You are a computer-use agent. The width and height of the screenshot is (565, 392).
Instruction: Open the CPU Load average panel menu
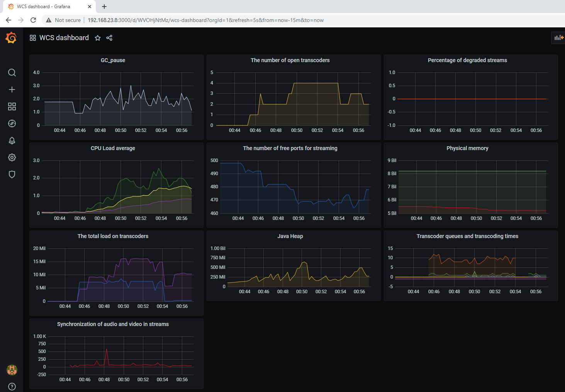tap(113, 148)
